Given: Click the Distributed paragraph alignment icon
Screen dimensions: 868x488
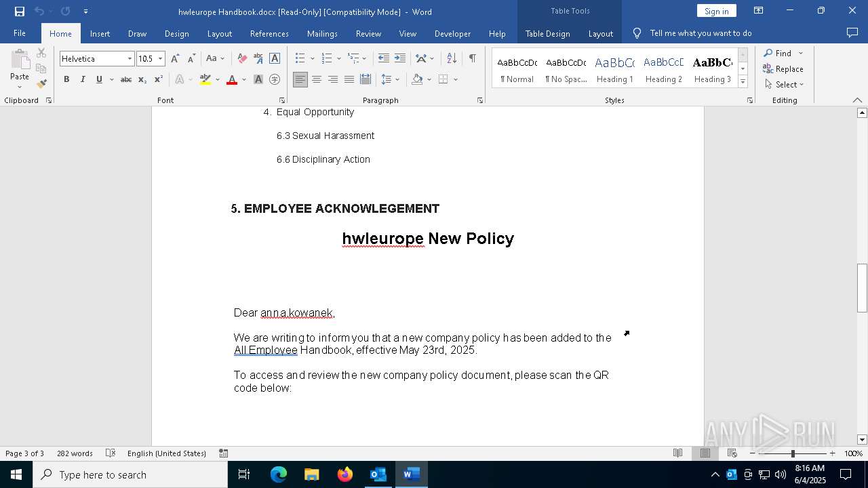Looking at the screenshot, I should click(x=366, y=80).
